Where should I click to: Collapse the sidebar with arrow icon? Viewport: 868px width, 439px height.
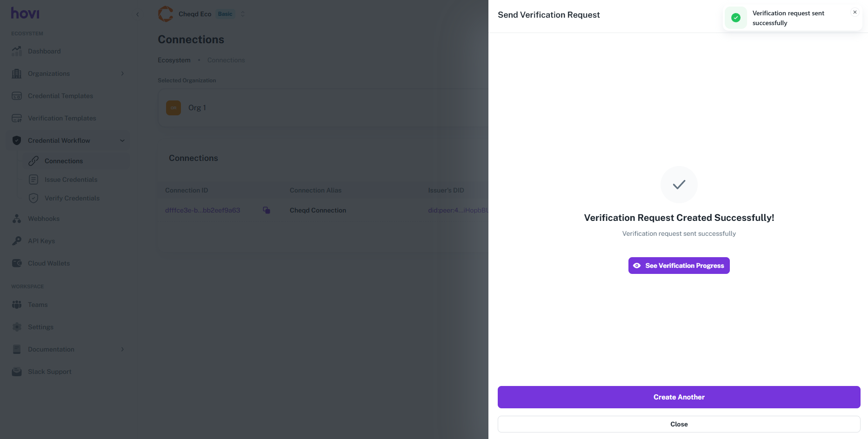(x=138, y=14)
